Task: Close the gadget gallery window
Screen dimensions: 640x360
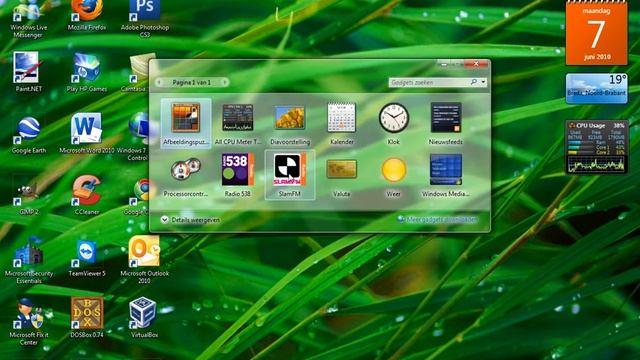Action: tap(476, 64)
